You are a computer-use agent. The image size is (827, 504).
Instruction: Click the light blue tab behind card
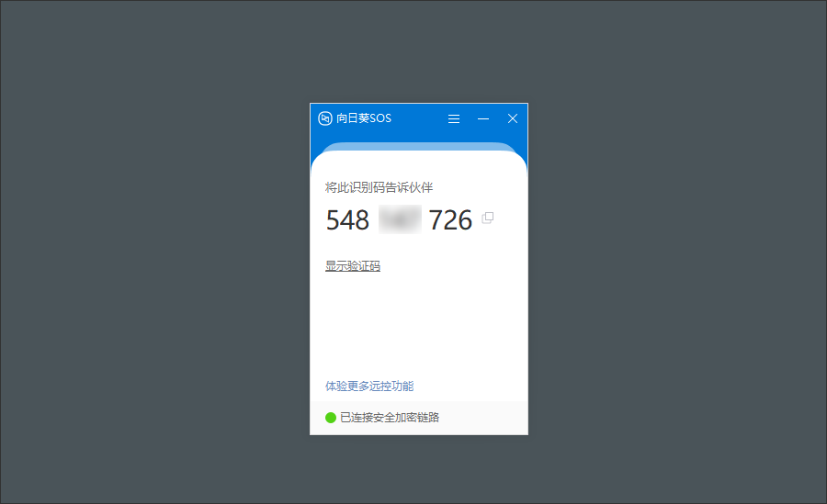tap(419, 146)
